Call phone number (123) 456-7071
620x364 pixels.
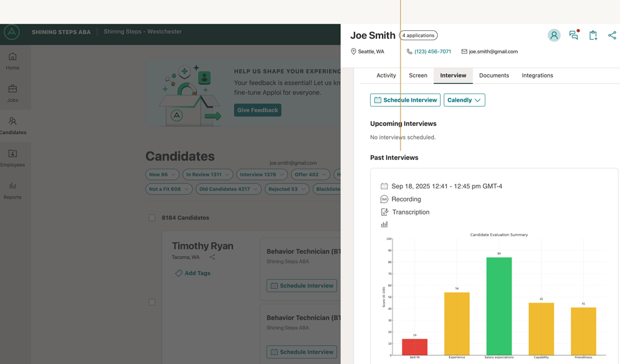pos(432,51)
